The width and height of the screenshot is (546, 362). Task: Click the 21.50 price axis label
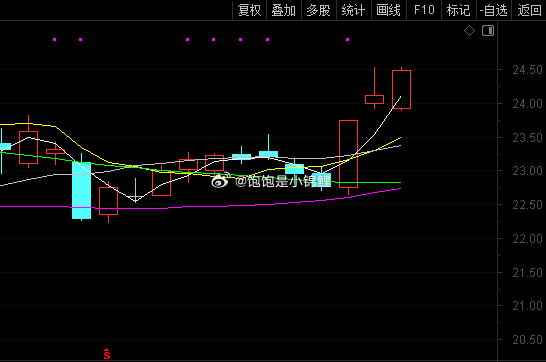527,273
